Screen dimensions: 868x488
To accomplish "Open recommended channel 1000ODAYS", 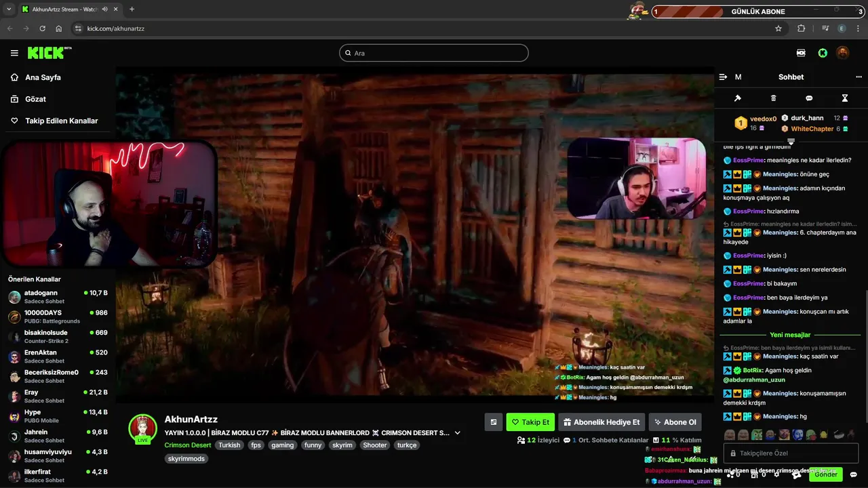I will (x=58, y=317).
